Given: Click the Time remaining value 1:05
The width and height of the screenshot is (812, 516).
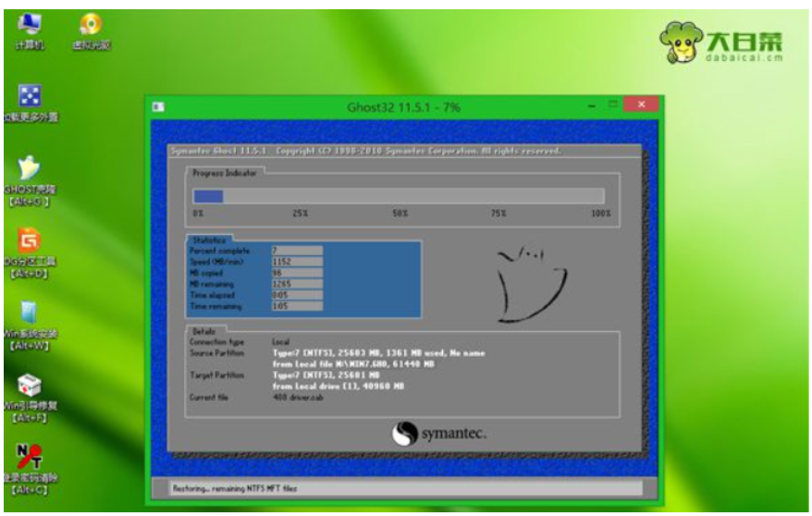Looking at the screenshot, I should click(x=297, y=306).
